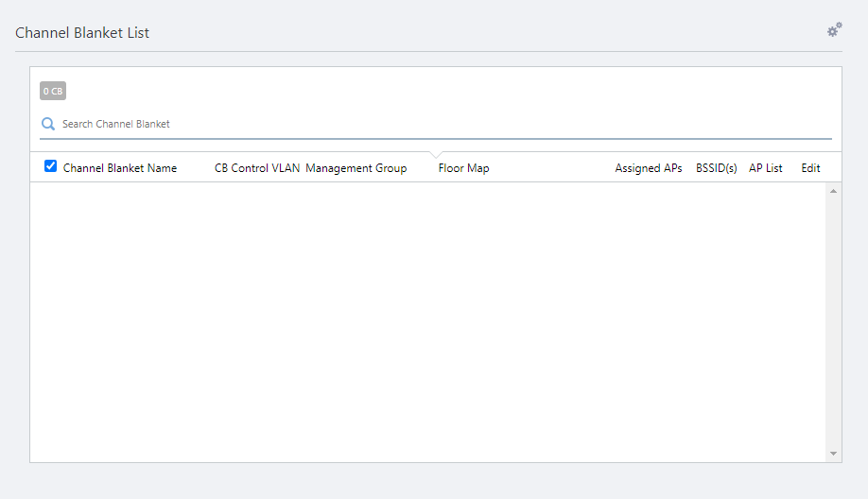Click the 0 CB count badge

(53, 92)
